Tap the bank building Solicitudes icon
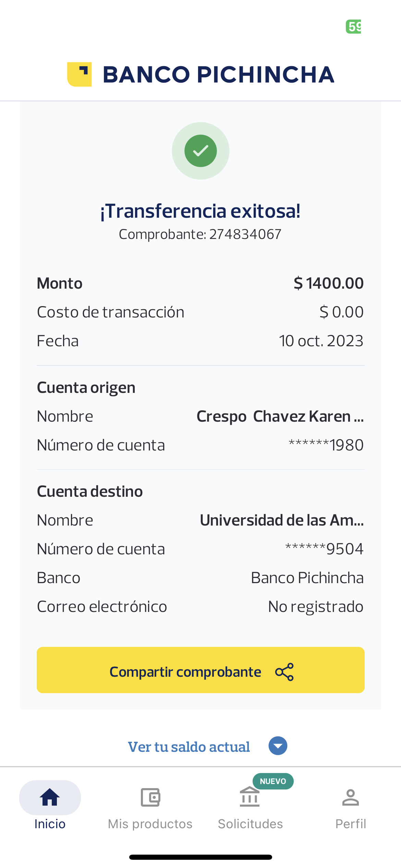The image size is (401, 868). 250,797
